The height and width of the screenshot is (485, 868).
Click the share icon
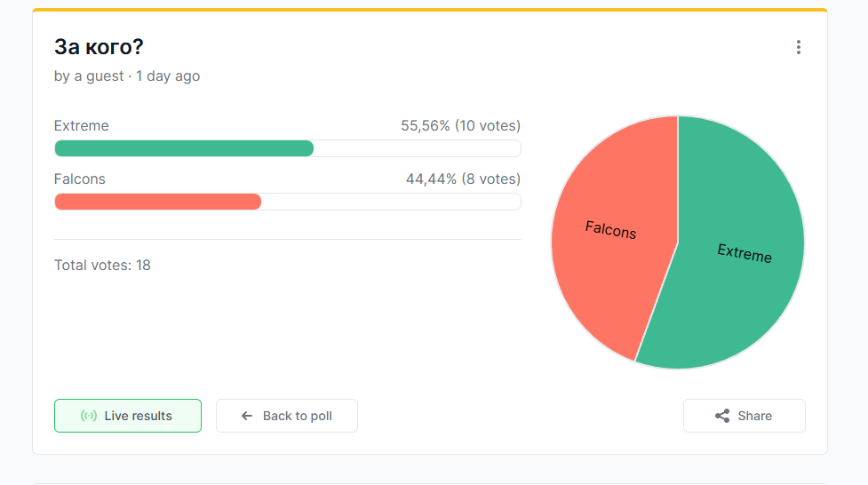(x=722, y=416)
